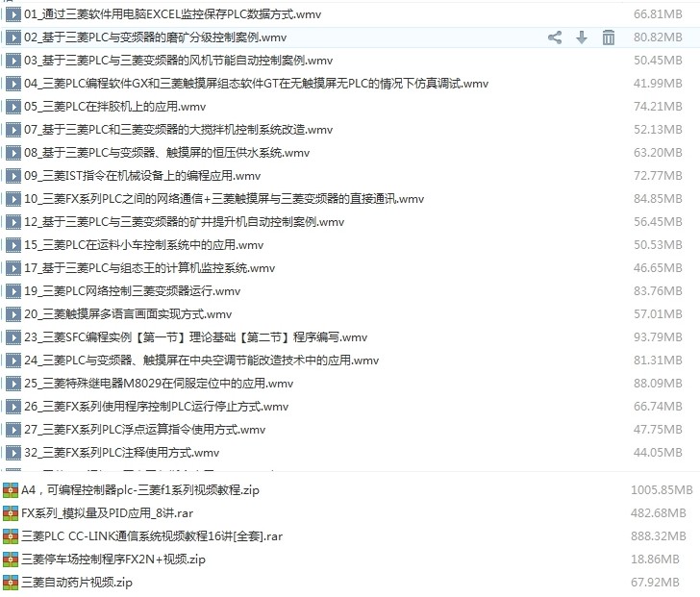Click video icon of 05_三菱PLC在拌胶机上的应用 file
700x597 pixels.
[x=13, y=107]
